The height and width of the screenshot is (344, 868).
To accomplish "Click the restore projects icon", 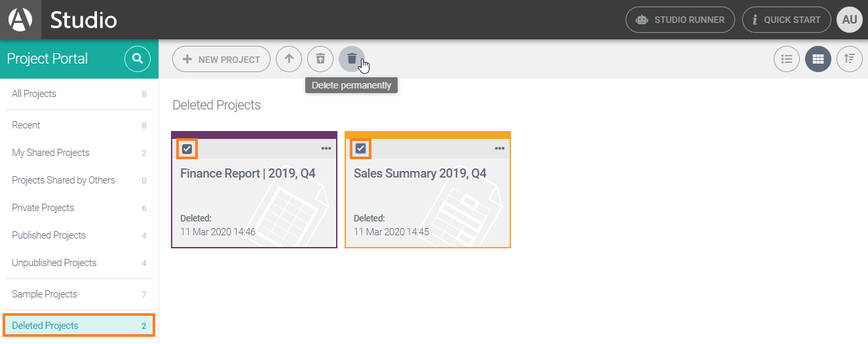I will [x=320, y=59].
